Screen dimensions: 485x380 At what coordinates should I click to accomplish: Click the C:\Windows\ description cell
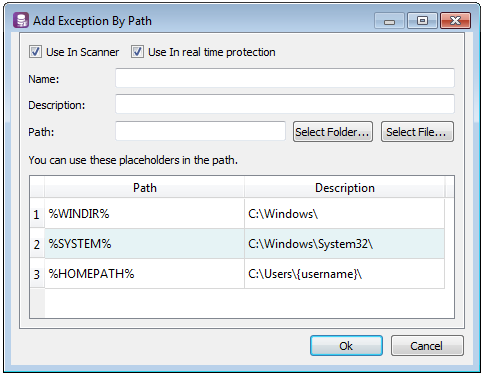click(345, 214)
